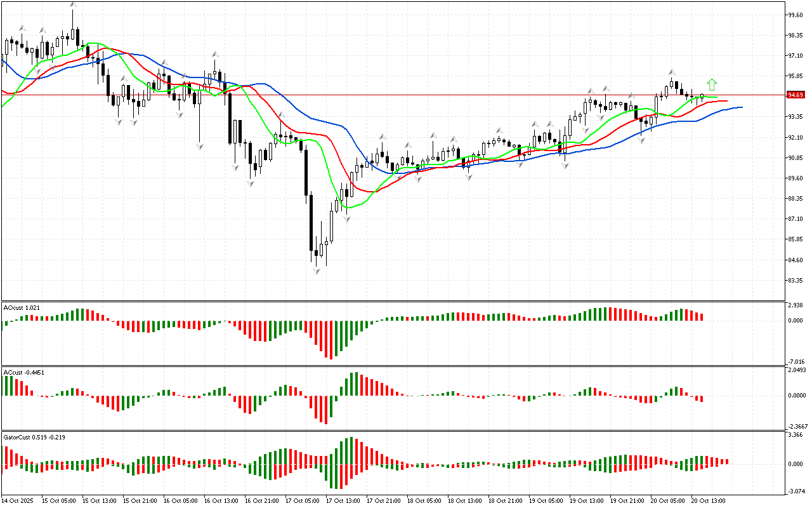Click the up fractal above the 20 Oct peak
This screenshot has width=812, height=508.
click(671, 72)
